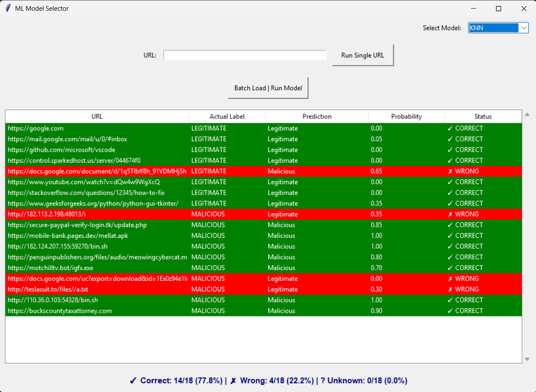The image size is (536, 392).
Task: Click the Batch Load | Run Model button
Action: (268, 88)
